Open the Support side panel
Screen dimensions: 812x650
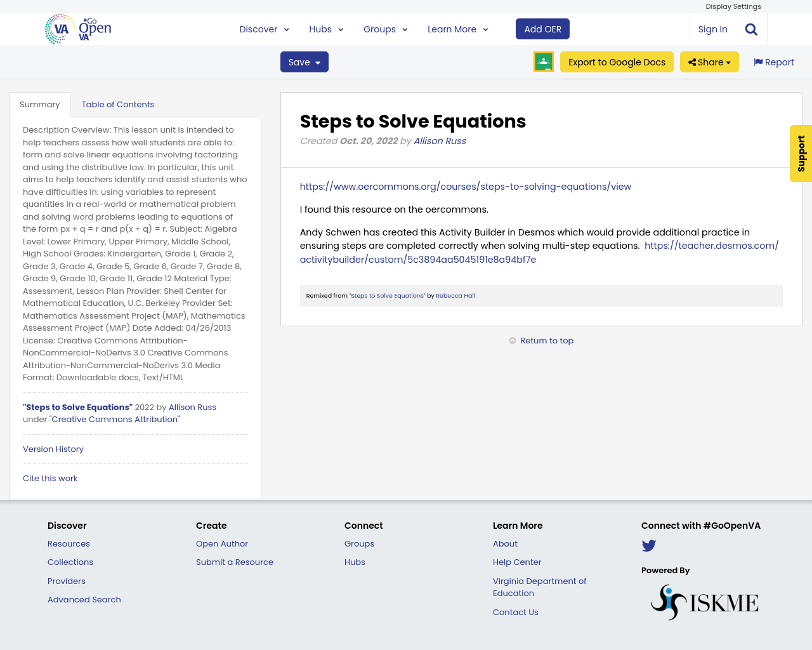[800, 154]
